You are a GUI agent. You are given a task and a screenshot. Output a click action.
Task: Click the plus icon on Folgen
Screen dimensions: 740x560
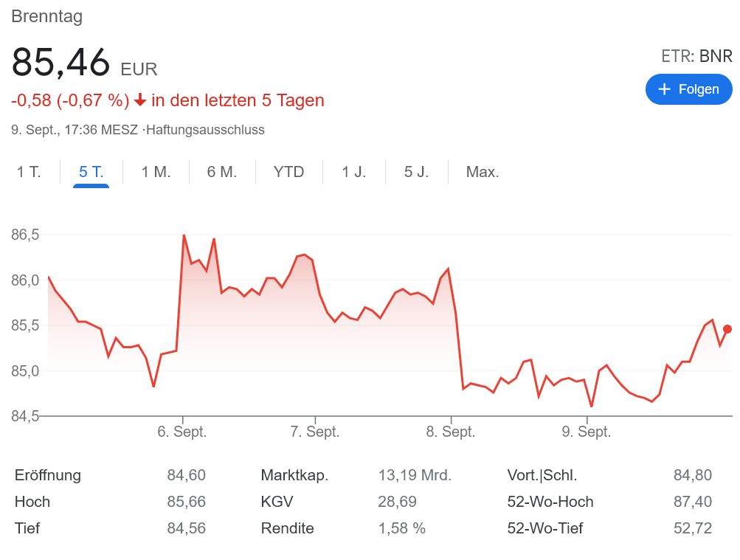tap(664, 89)
